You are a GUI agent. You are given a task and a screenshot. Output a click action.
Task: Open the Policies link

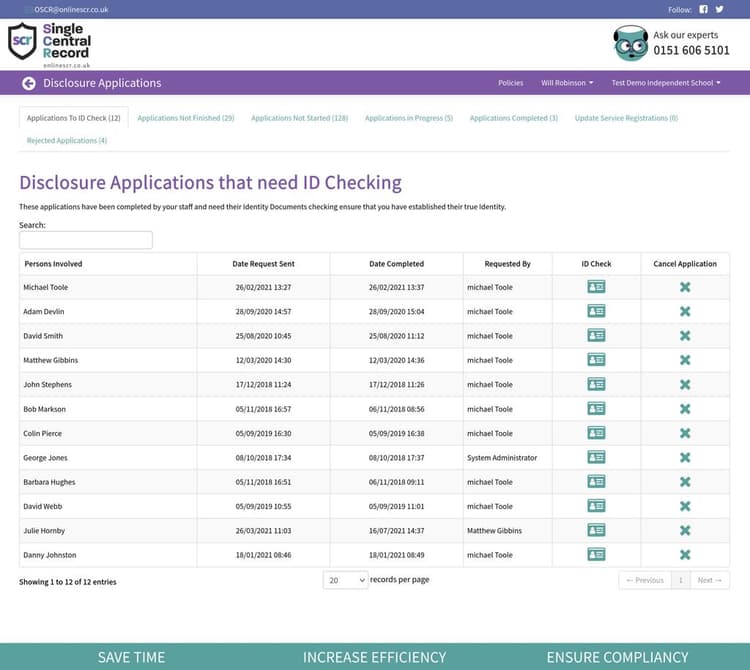pos(510,83)
